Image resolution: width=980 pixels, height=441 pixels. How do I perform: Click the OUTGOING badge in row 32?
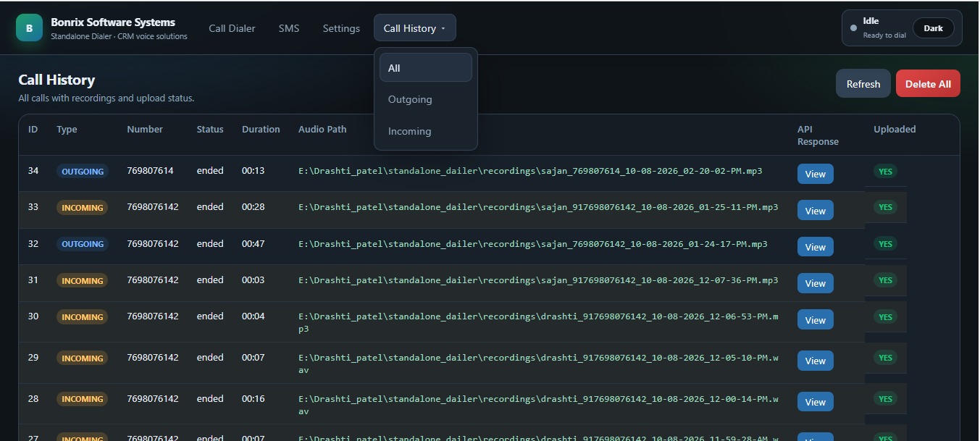pyautogui.click(x=83, y=244)
